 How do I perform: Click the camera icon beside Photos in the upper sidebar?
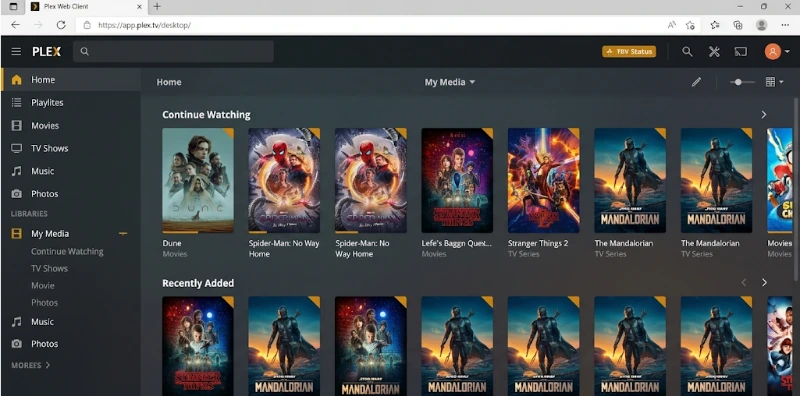[x=17, y=194]
